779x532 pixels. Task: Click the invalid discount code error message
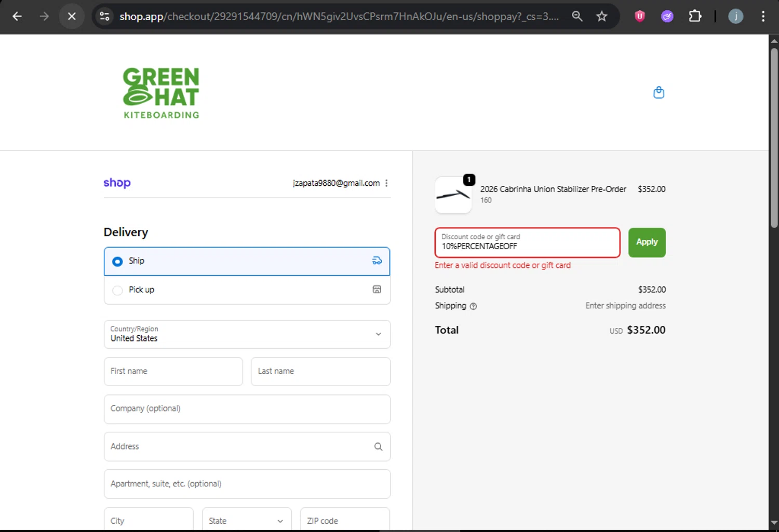[502, 265]
